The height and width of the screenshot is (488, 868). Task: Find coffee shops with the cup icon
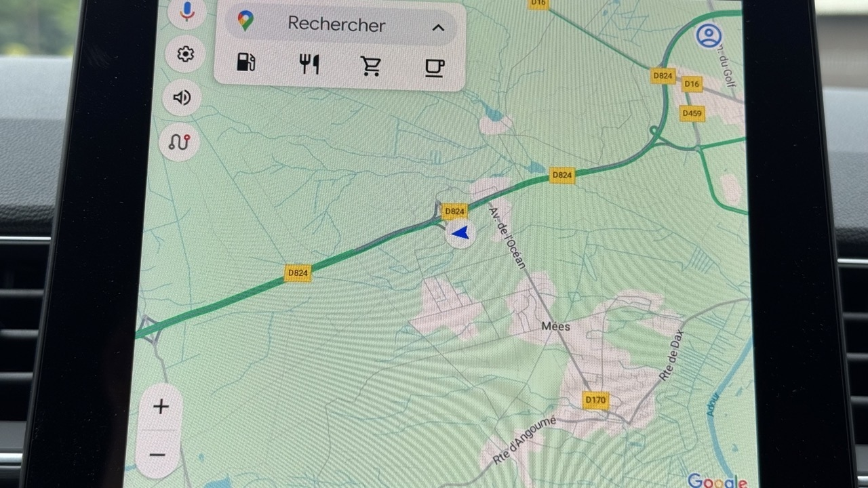(434, 67)
